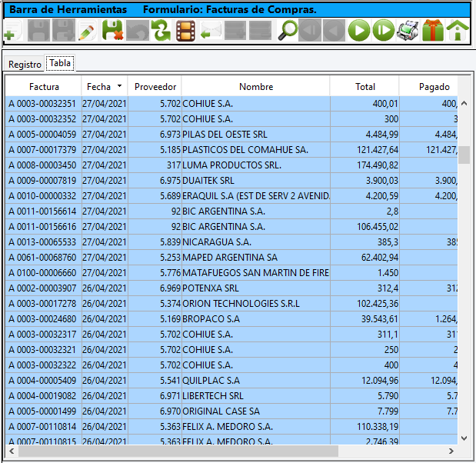Select invoice A 0003-00032352
Image resolution: width=476 pixels, height=463 pixels.
click(x=43, y=119)
